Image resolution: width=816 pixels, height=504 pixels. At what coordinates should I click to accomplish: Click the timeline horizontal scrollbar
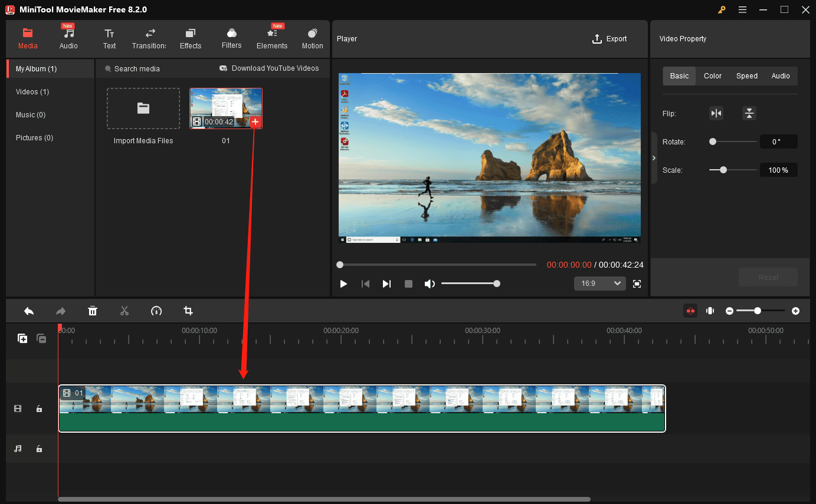point(324,499)
